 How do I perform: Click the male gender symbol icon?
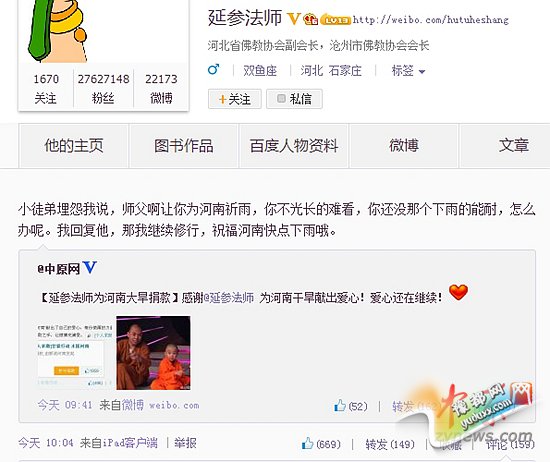(x=213, y=69)
